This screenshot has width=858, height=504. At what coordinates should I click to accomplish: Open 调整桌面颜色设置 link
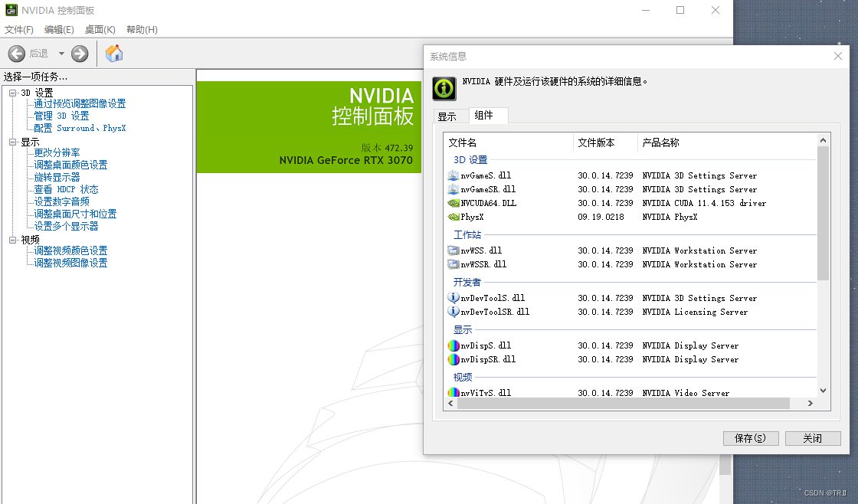pos(70,165)
